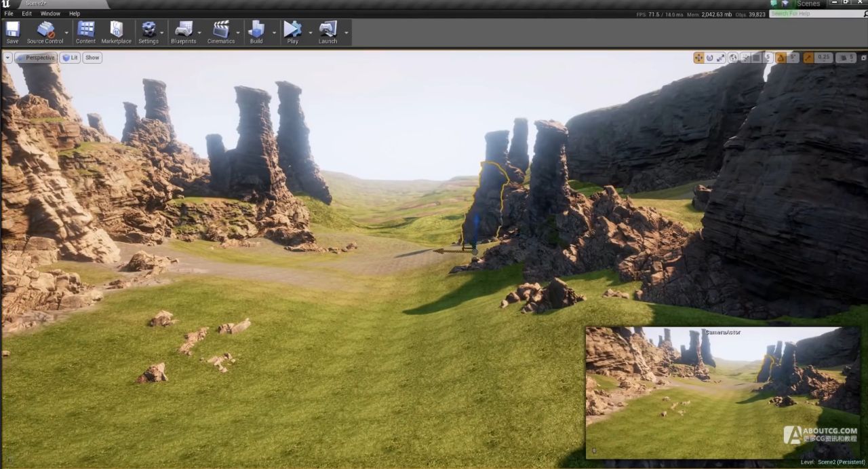Open the Perspective view type dropdown
The width and height of the screenshot is (868, 469).
(x=36, y=58)
